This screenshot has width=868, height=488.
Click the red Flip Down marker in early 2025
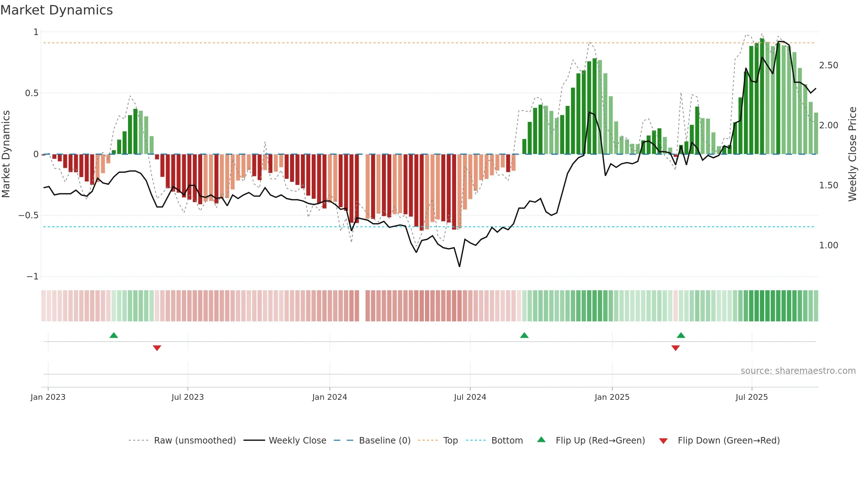pyautogui.click(x=676, y=348)
